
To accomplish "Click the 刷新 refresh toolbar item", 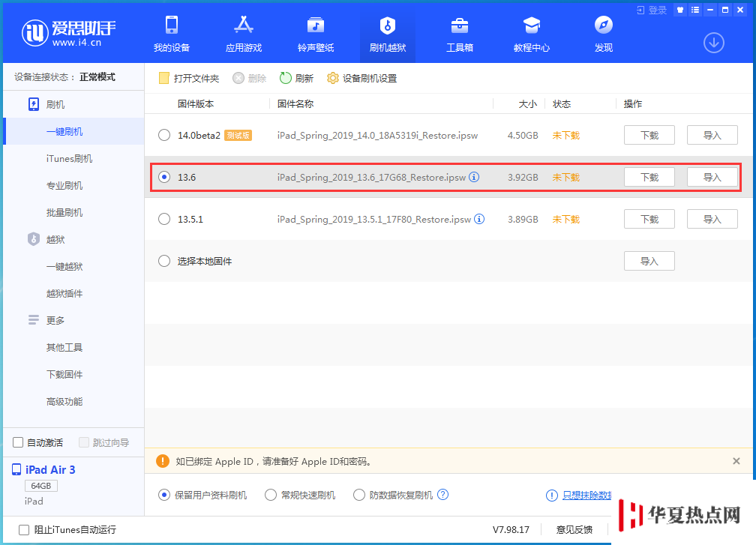I will click(x=296, y=78).
